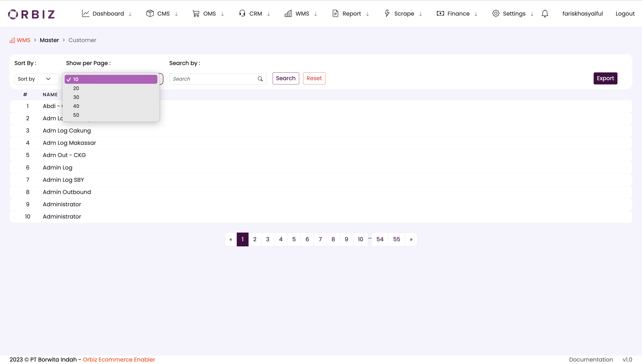Go to pagination page 4
Viewport: 642px width, 364px height.
[281, 239]
